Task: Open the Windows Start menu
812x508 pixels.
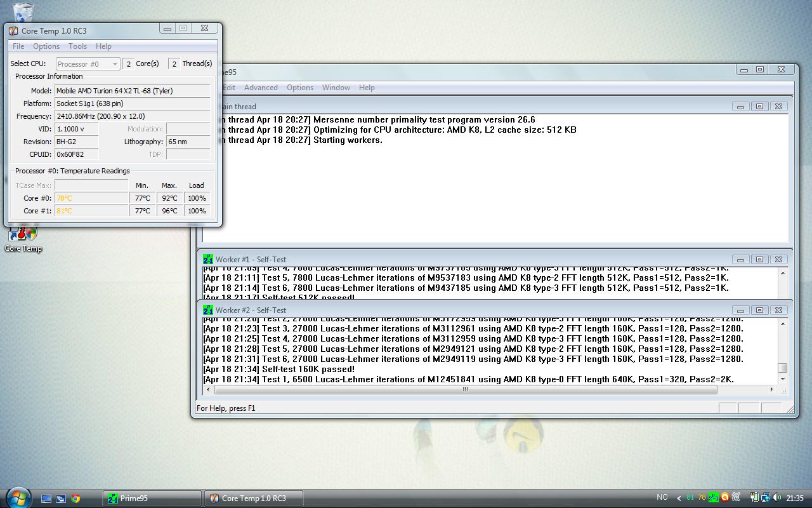Action: point(17,498)
